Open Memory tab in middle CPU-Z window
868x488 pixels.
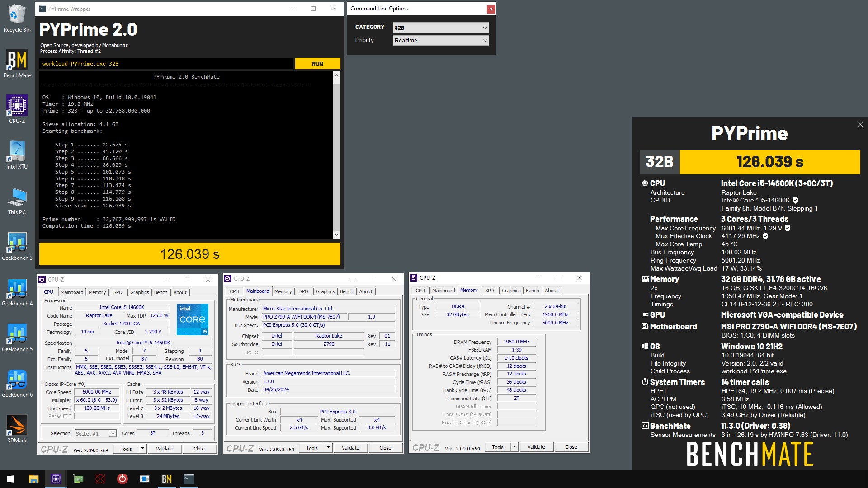[x=283, y=291]
